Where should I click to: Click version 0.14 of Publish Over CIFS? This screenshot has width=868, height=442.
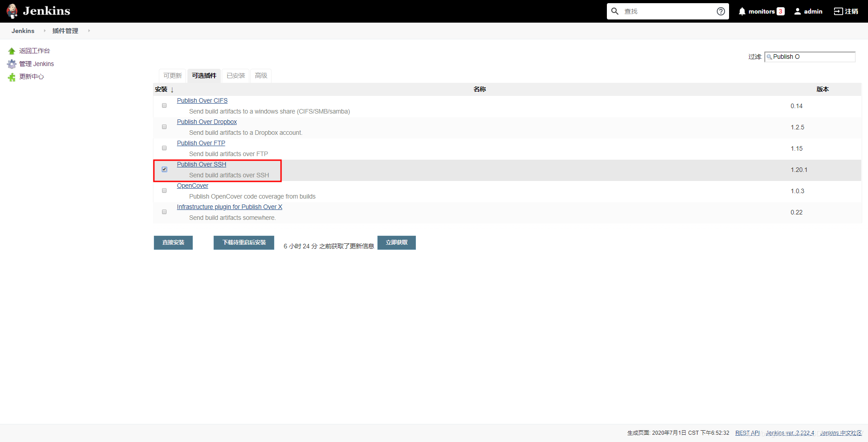point(796,106)
